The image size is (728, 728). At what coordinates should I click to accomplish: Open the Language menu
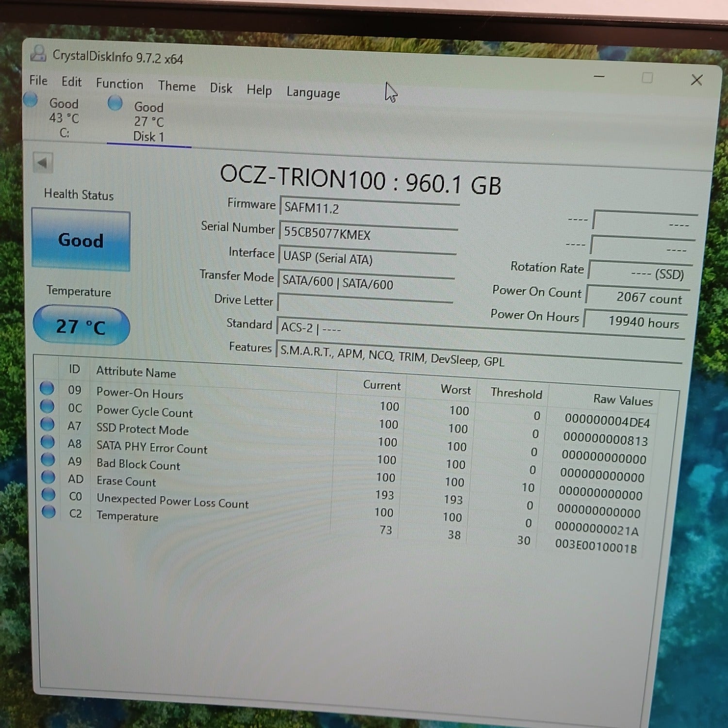[x=313, y=93]
